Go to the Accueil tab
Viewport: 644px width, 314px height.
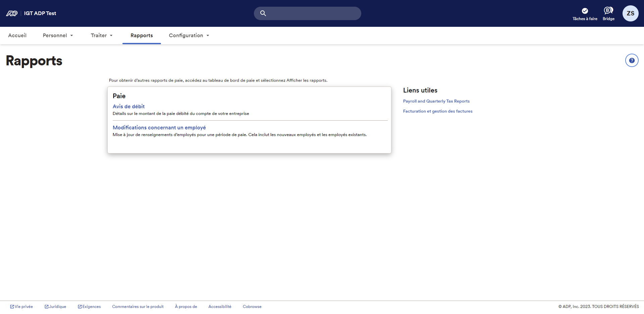pos(17,36)
